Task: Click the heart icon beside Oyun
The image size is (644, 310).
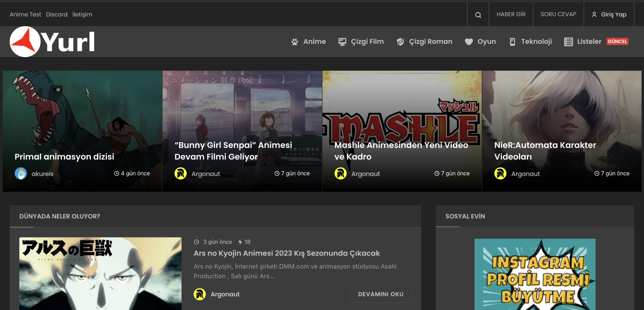Action: point(469,41)
